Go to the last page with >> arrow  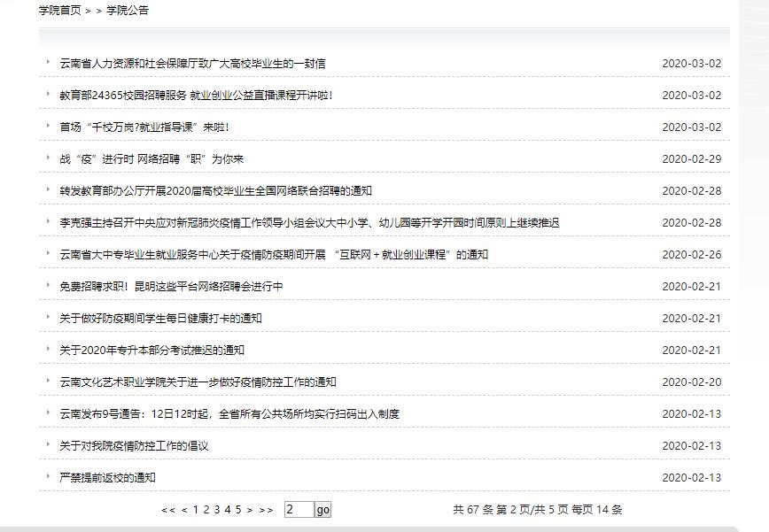pyautogui.click(x=266, y=510)
